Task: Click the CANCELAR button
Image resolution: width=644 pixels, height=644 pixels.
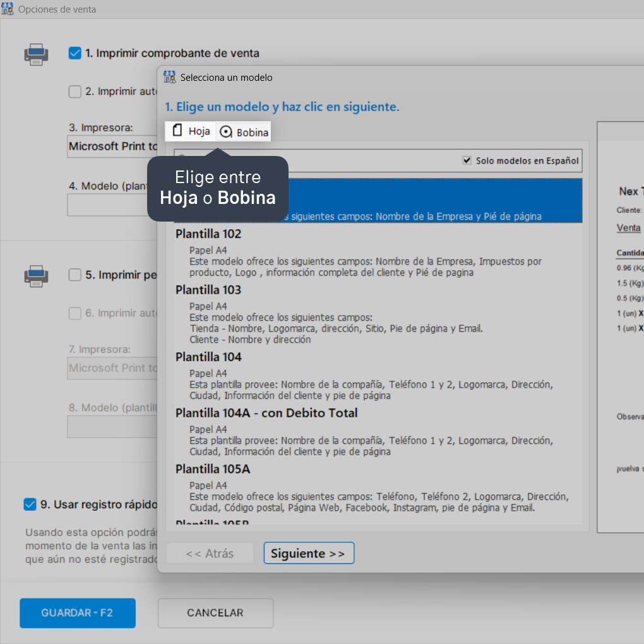Action: (216, 613)
